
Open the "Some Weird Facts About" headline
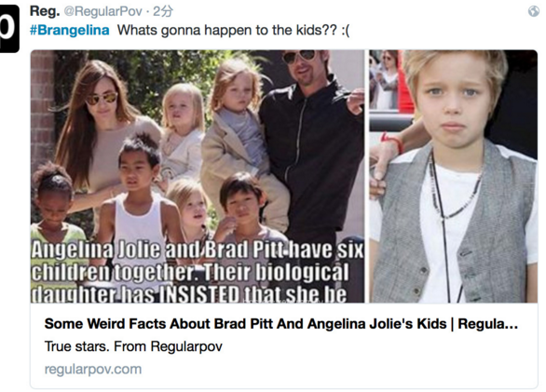pos(281,324)
